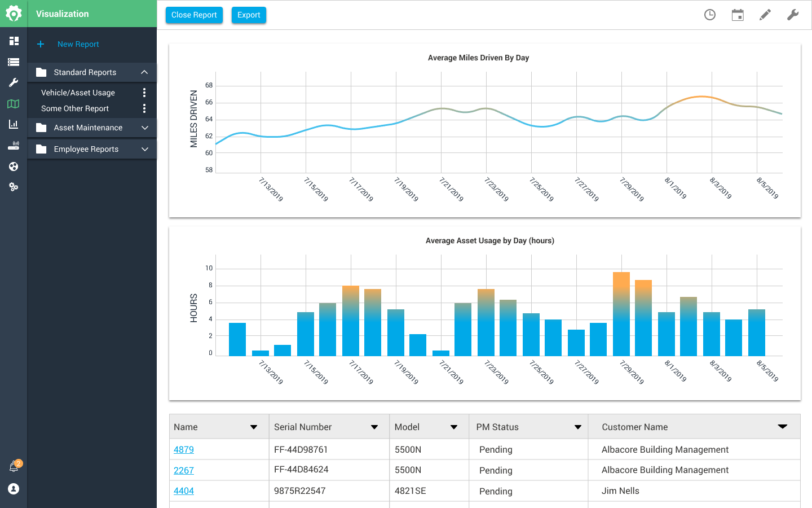Image resolution: width=812 pixels, height=508 pixels.
Task: Click serial number 9875R22547 cell
Action: (329, 491)
